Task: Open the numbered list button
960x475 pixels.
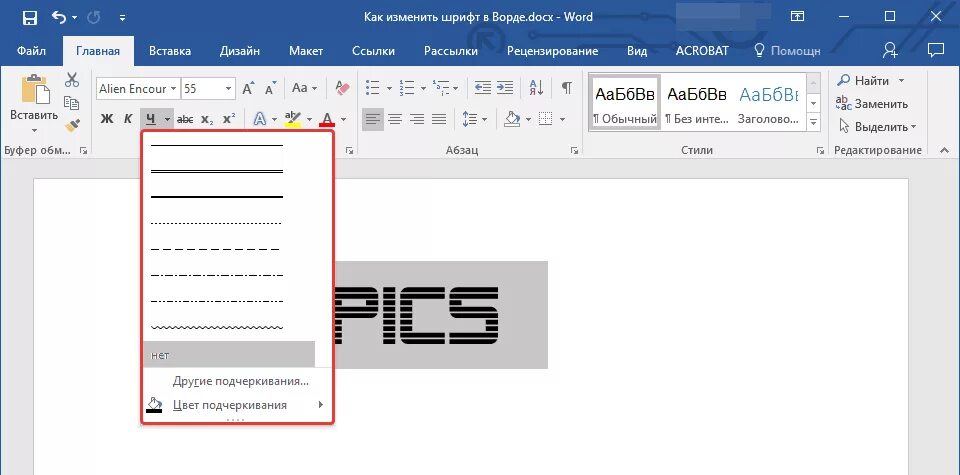Action: (407, 89)
